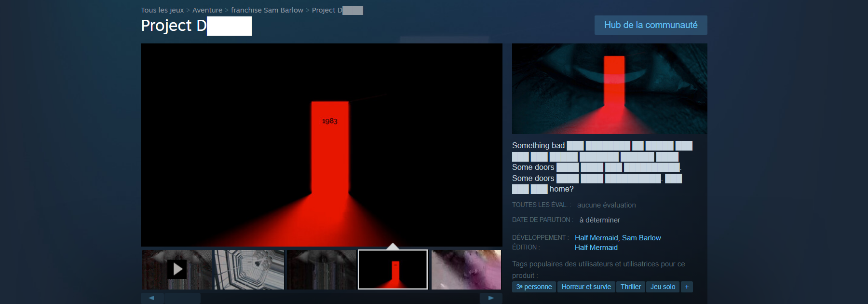The image size is (868, 304).
Task: Select the octagonal tunnel screenshot thumbnail
Action: pyautogui.click(x=249, y=269)
